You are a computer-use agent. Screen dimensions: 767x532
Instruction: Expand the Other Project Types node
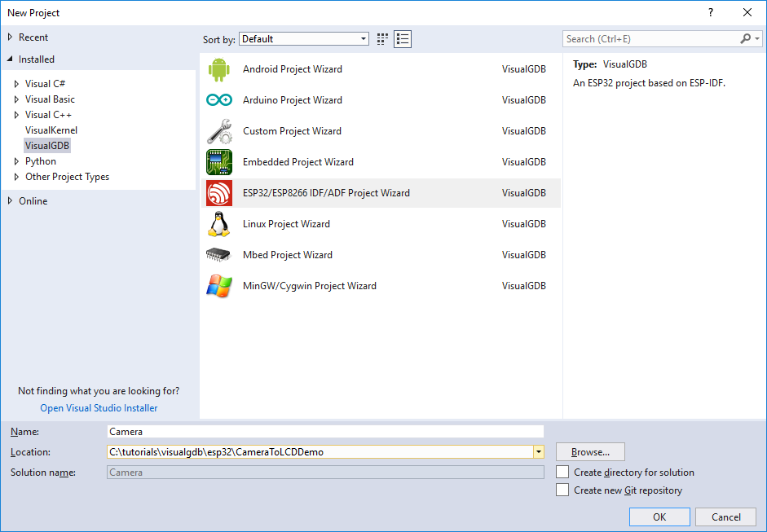[16, 177]
